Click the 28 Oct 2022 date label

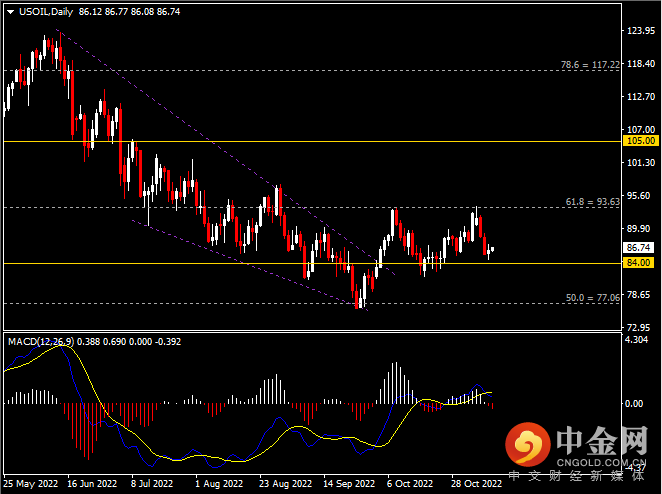point(476,483)
